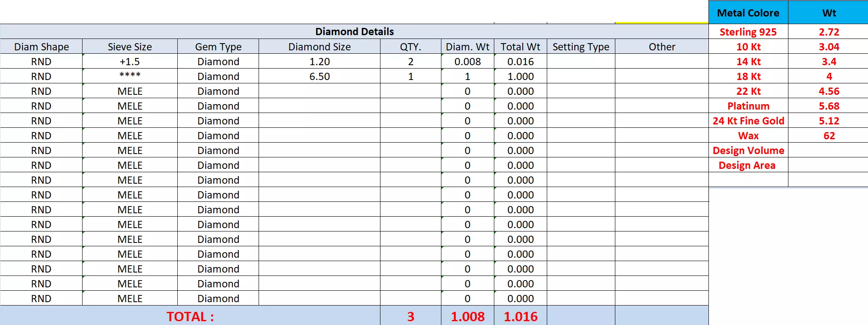This screenshot has width=868, height=325.
Task: Select the Wax weight value 62
Action: 829,135
